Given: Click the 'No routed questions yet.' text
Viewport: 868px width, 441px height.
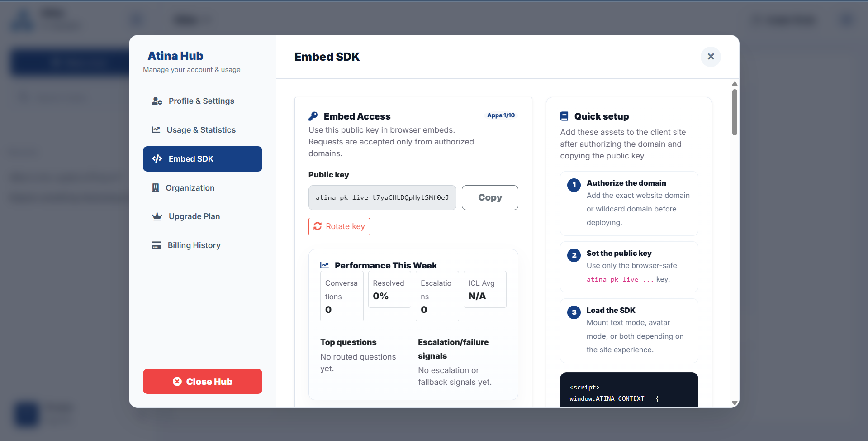Looking at the screenshot, I should point(358,363).
